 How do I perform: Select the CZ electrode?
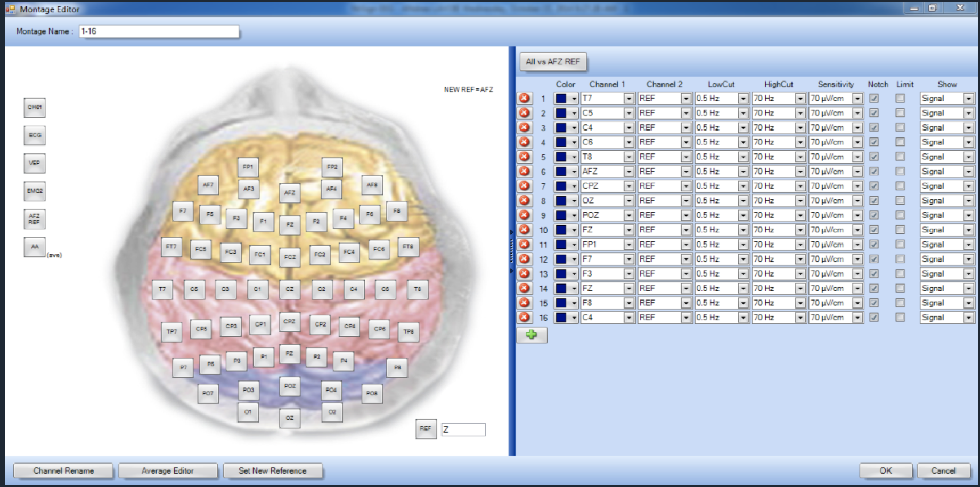[290, 289]
